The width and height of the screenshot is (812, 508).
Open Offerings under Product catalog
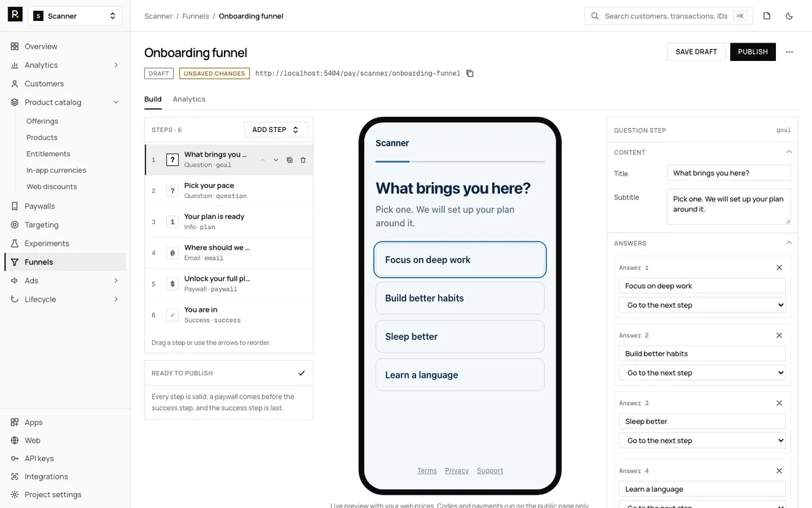click(x=43, y=121)
